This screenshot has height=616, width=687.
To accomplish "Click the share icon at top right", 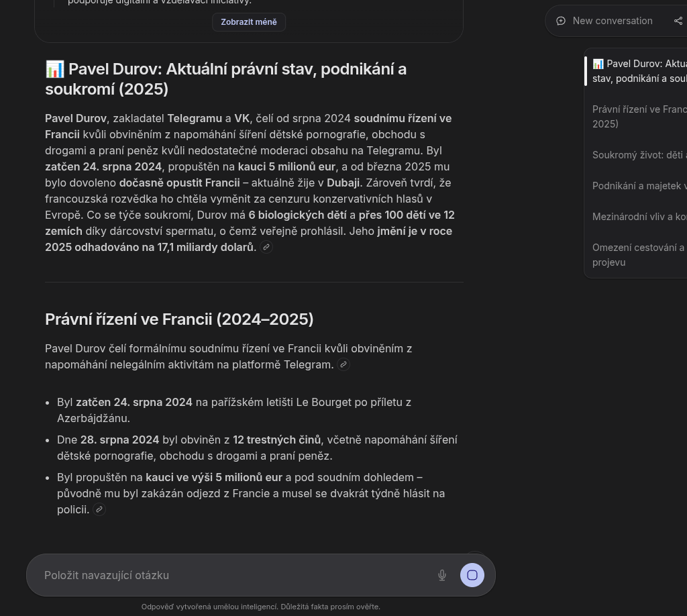I will tap(678, 21).
